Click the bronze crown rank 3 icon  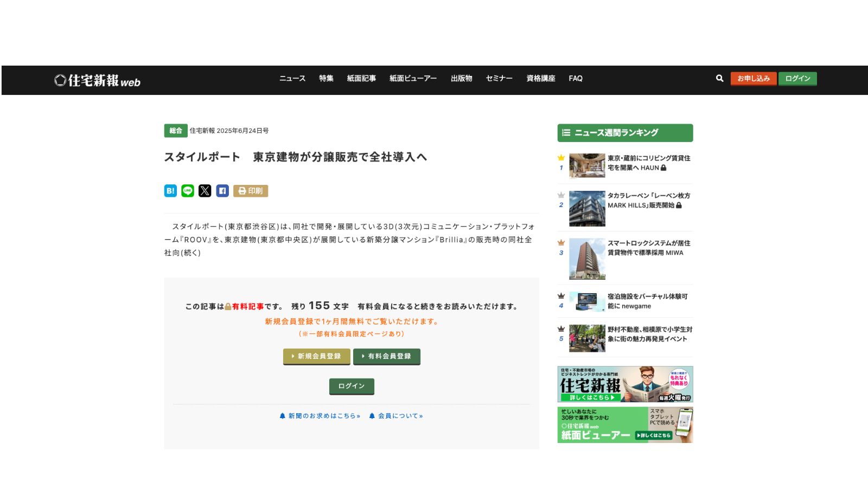(561, 243)
